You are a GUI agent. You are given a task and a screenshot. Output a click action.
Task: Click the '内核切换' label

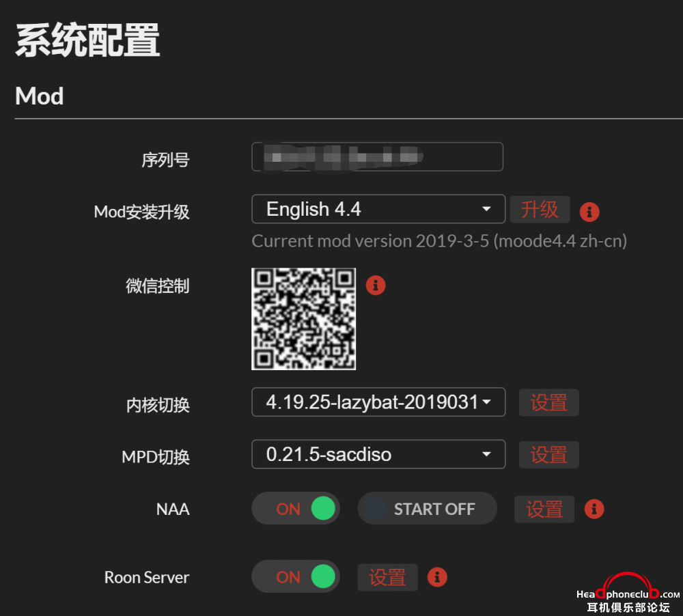tap(158, 405)
